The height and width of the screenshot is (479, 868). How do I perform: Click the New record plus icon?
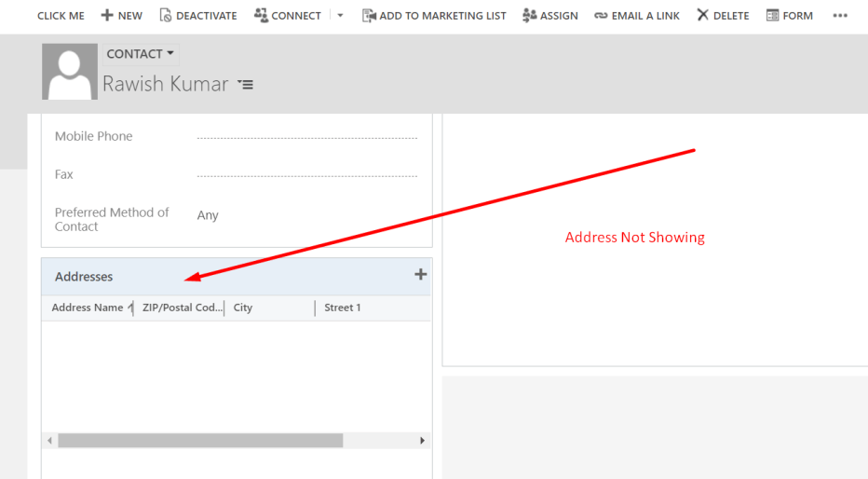107,16
